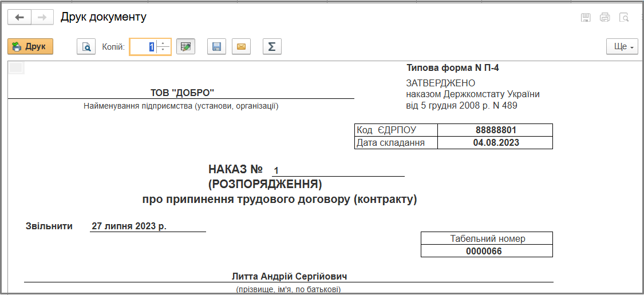Click the Код ЄДРПОУ label cell
The height and width of the screenshot is (295, 644).
pyautogui.click(x=396, y=130)
